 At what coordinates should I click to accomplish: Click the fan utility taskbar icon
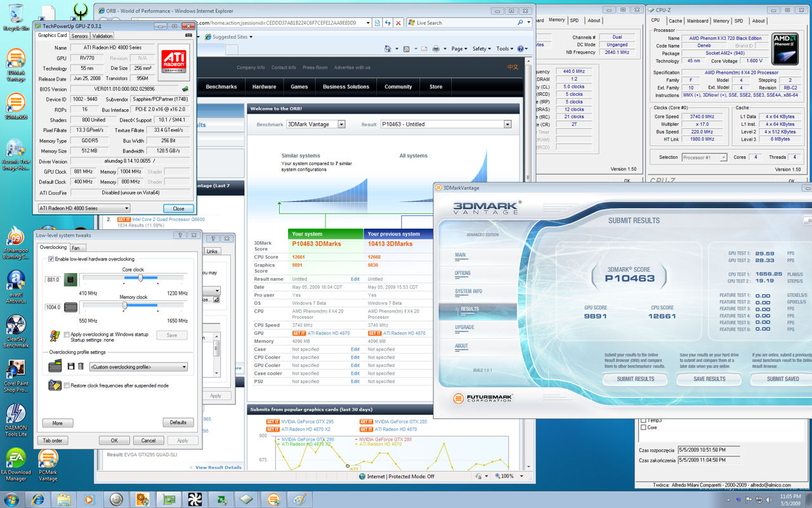click(x=196, y=499)
